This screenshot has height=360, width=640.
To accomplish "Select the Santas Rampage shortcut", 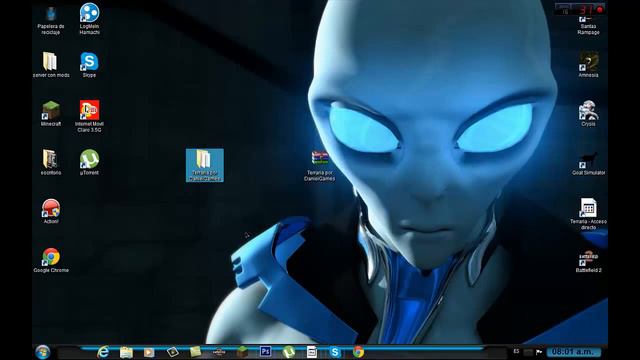I will [588, 25].
